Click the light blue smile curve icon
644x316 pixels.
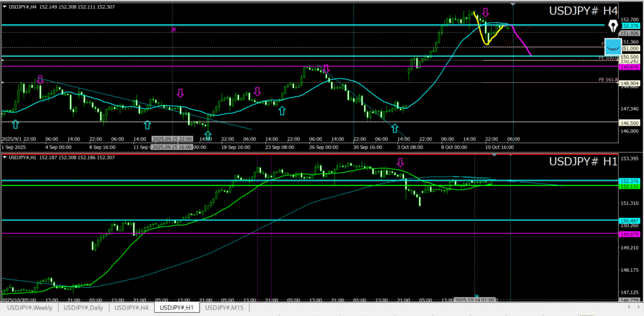pos(613,46)
